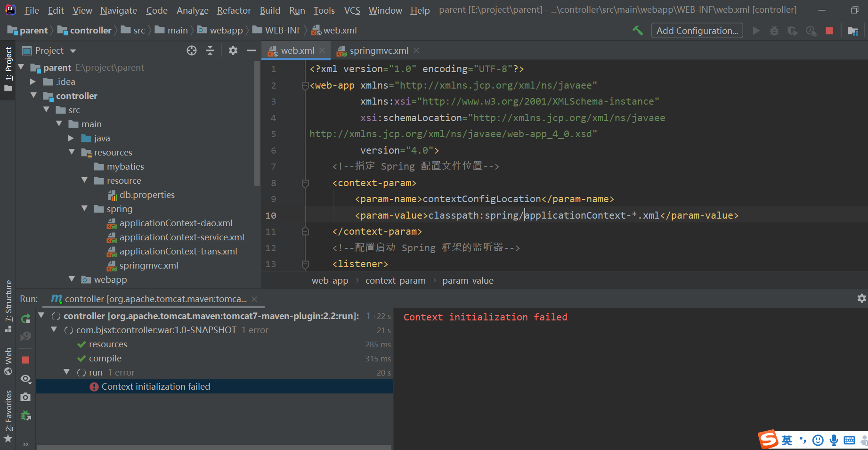Click Sogou emoji face icon

click(818, 441)
